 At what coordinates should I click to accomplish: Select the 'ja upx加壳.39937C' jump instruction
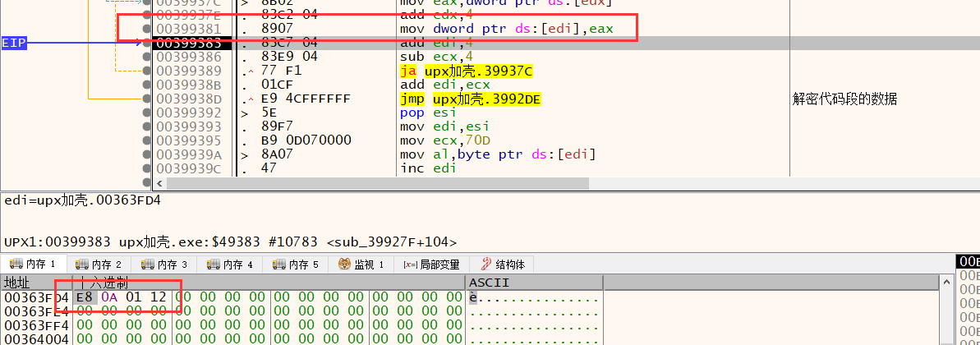(467, 71)
